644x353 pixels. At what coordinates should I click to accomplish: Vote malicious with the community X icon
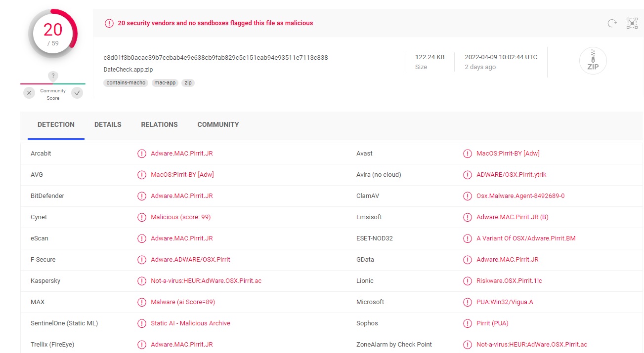tap(29, 92)
